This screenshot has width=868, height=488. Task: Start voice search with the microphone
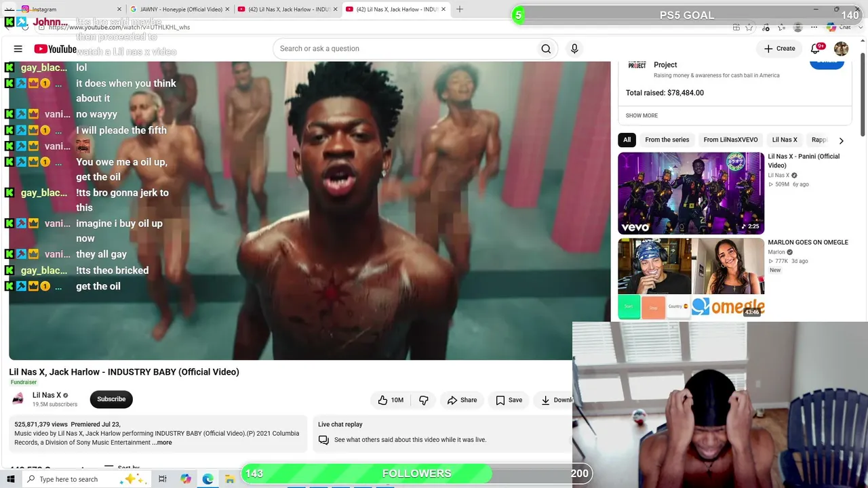574,49
